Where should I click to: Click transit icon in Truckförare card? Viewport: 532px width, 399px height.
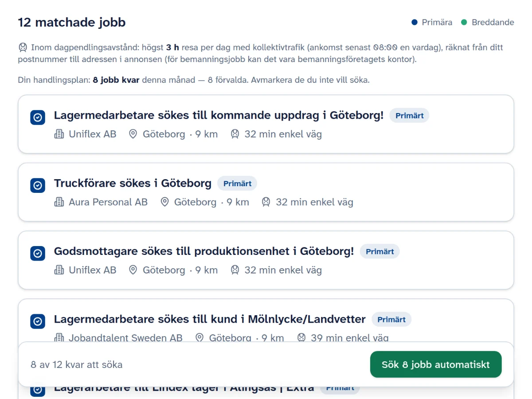(266, 202)
